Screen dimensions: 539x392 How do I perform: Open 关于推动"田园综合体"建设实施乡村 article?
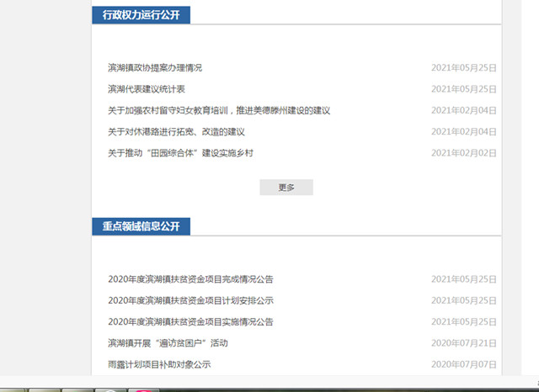tap(180, 153)
